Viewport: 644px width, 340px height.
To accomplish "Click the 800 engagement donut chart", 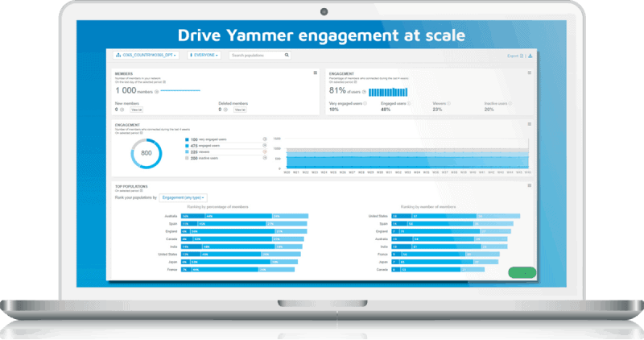I will (x=147, y=153).
